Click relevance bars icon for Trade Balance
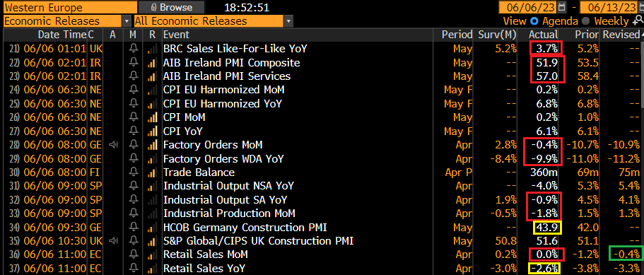The width and height of the screenshot is (644, 275). click(x=152, y=172)
